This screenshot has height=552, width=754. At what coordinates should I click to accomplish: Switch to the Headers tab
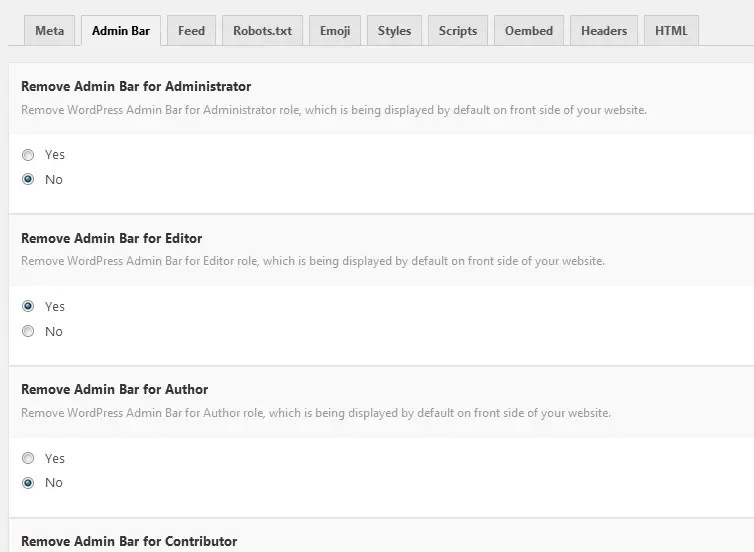pyautogui.click(x=604, y=31)
